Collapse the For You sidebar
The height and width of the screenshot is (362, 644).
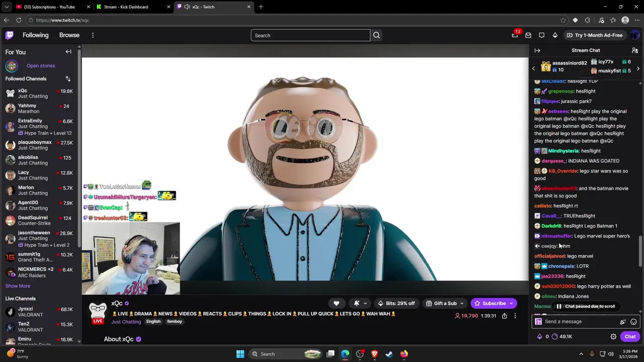click(x=68, y=52)
